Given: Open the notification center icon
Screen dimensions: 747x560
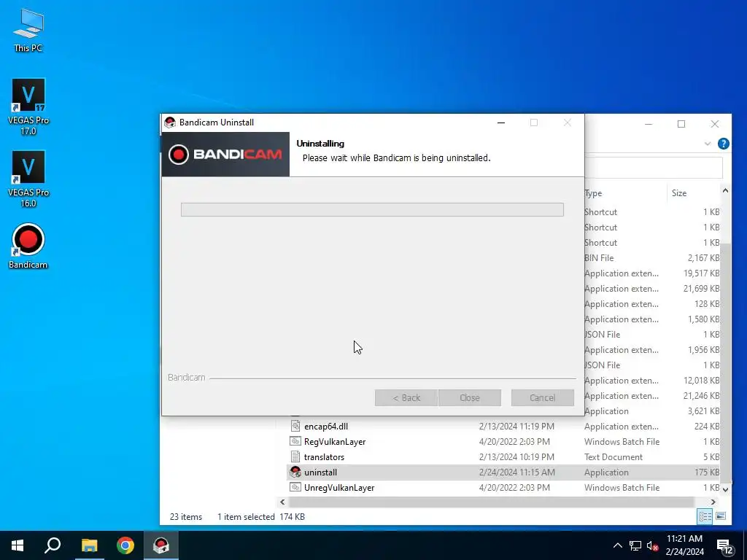Looking at the screenshot, I should pyautogui.click(x=724, y=545).
